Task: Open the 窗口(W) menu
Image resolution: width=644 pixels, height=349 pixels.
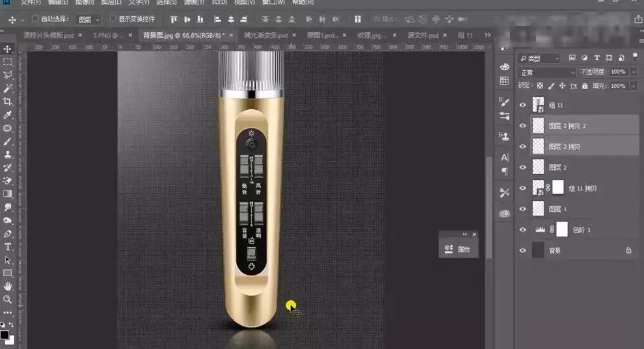Action: pos(273,3)
